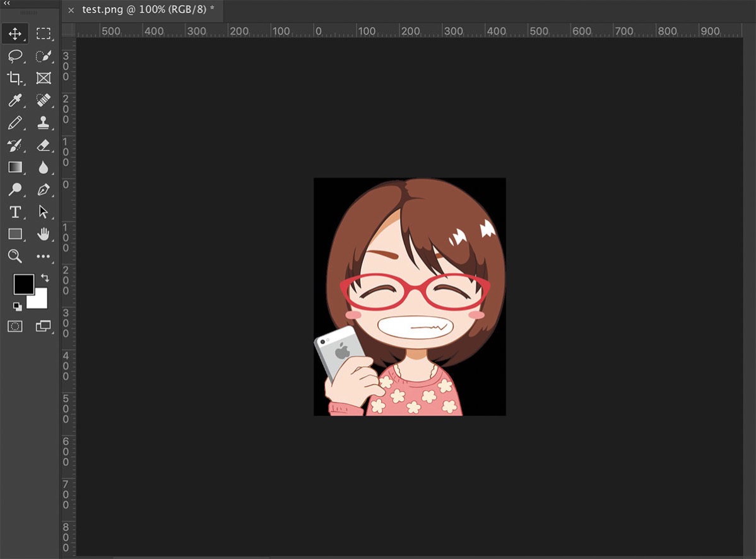Select the Pencil tool
The height and width of the screenshot is (559, 756).
point(15,122)
